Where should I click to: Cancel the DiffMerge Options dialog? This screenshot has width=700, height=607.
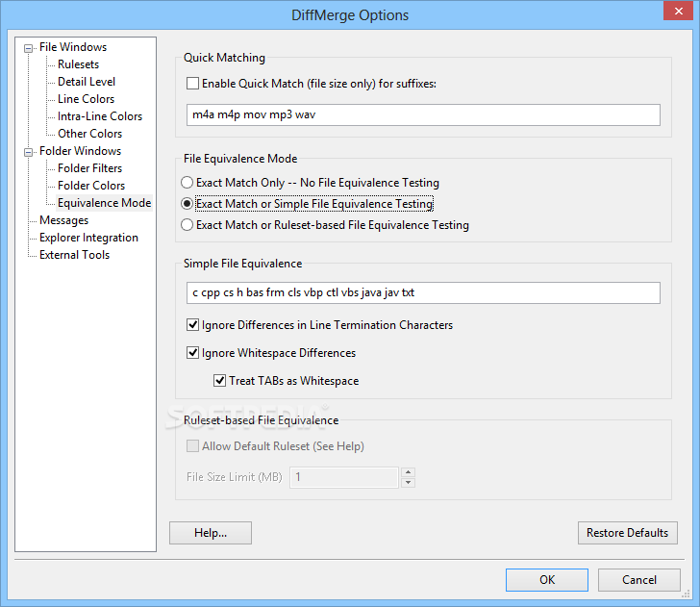(638, 580)
